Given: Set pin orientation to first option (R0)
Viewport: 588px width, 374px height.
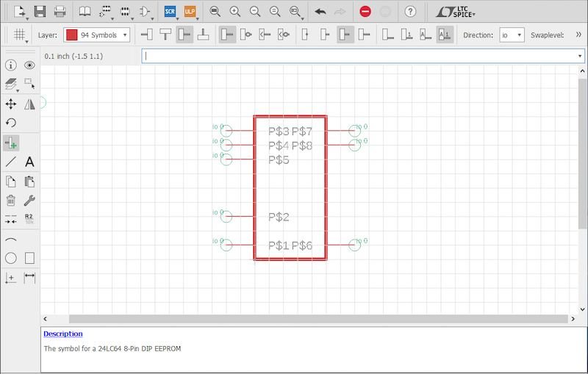Looking at the screenshot, I should click(x=146, y=35).
